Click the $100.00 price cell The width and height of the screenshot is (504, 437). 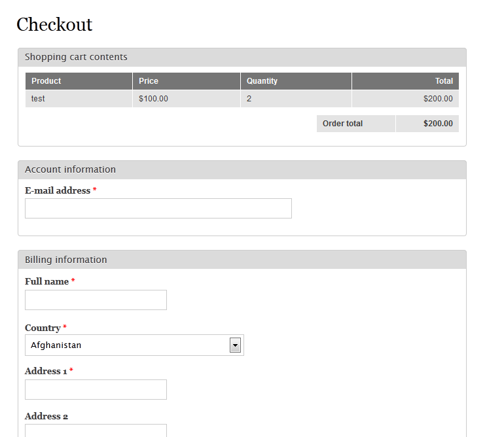point(187,99)
